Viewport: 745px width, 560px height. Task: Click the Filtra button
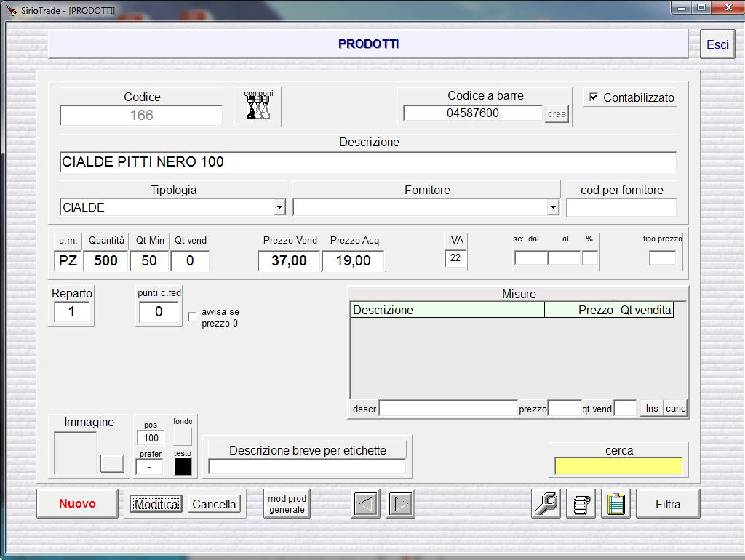[x=668, y=503]
